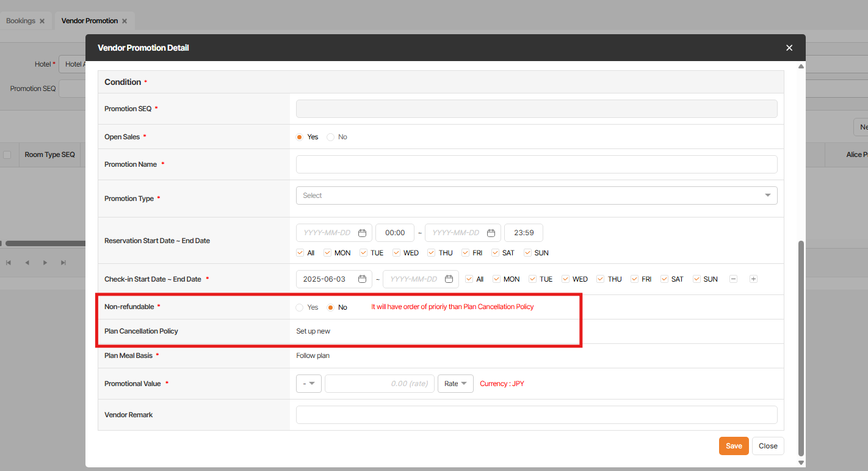Click the 'Follow plan' meal basis text
Image resolution: width=868 pixels, height=471 pixels.
313,356
